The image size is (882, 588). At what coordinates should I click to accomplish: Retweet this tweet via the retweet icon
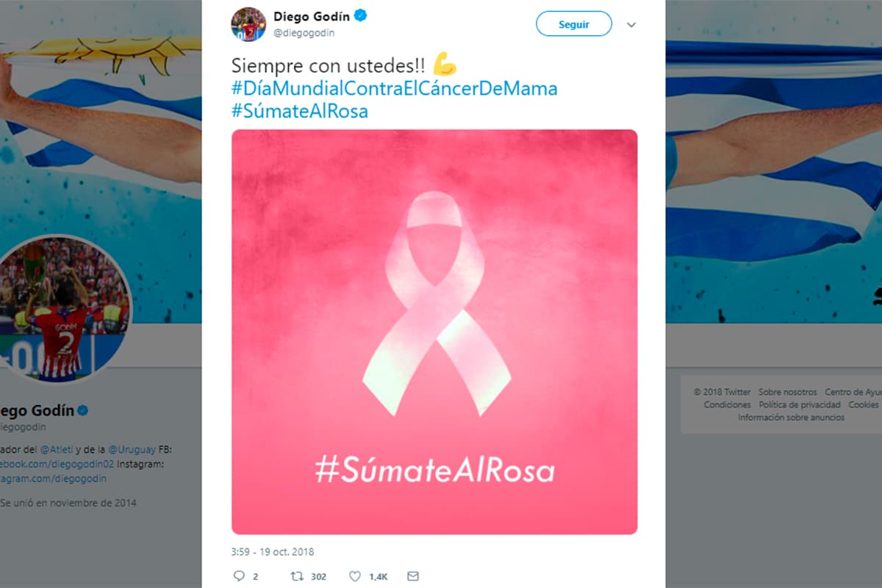pos(296,576)
